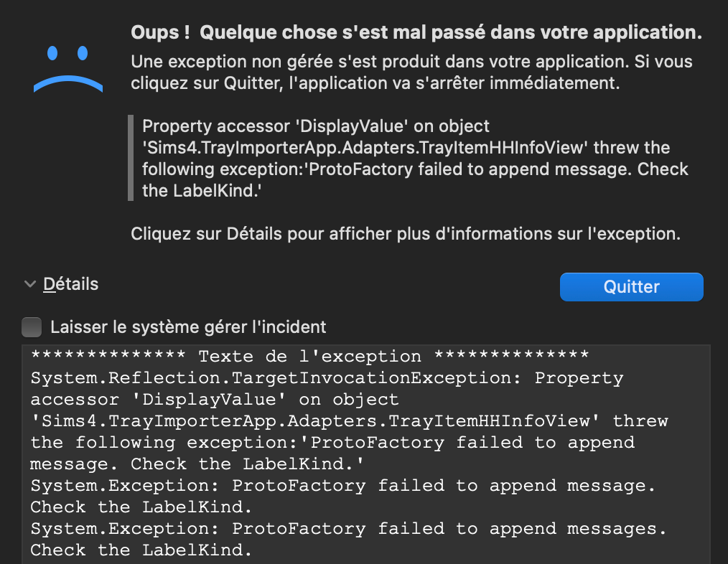The image size is (728, 564).
Task: Click the Détails label
Action: [x=71, y=284]
